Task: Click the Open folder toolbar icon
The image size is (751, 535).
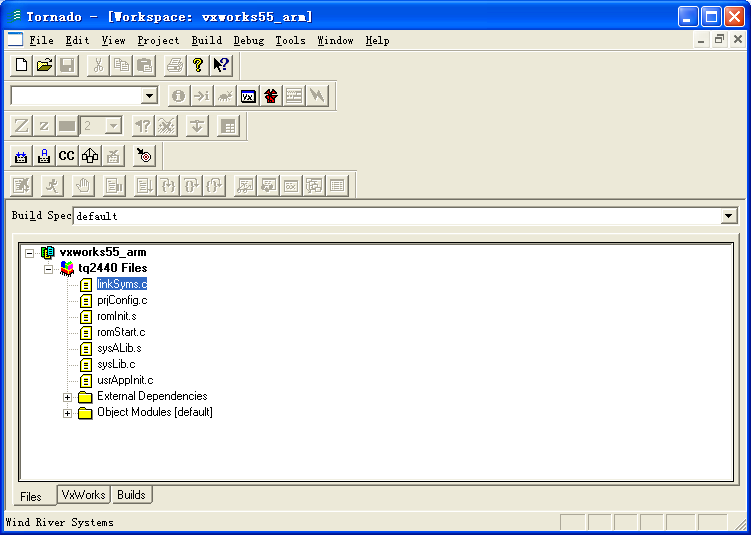Action: tap(44, 65)
